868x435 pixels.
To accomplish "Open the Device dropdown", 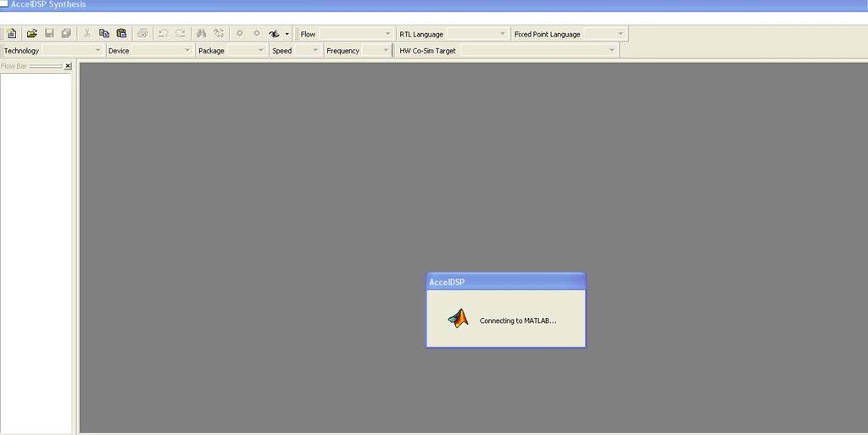I will (x=162, y=50).
